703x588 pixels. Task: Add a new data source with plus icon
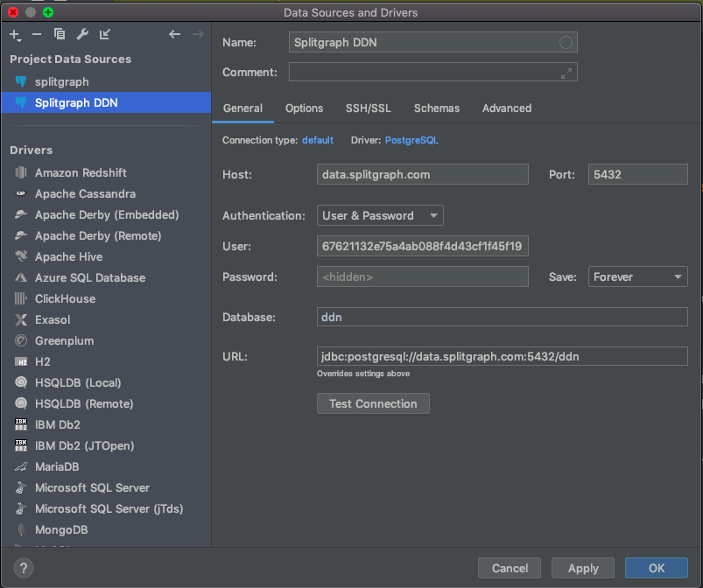[x=15, y=35]
